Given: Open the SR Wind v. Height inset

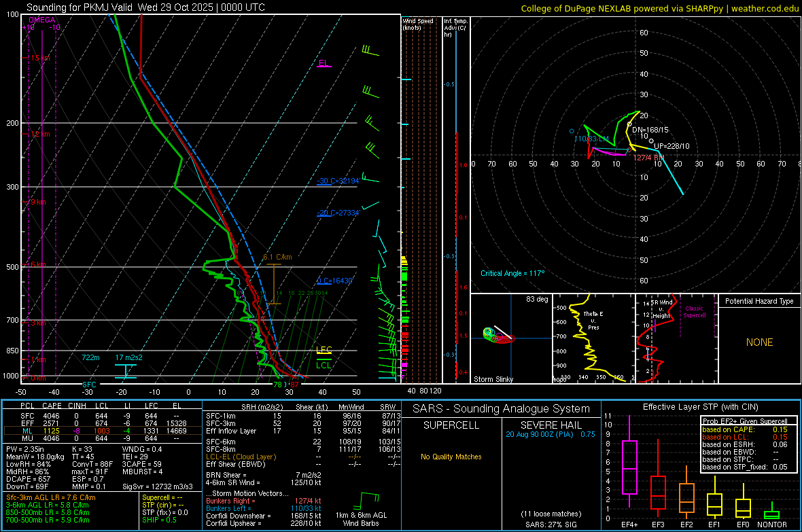Looking at the screenshot, I should [x=677, y=338].
